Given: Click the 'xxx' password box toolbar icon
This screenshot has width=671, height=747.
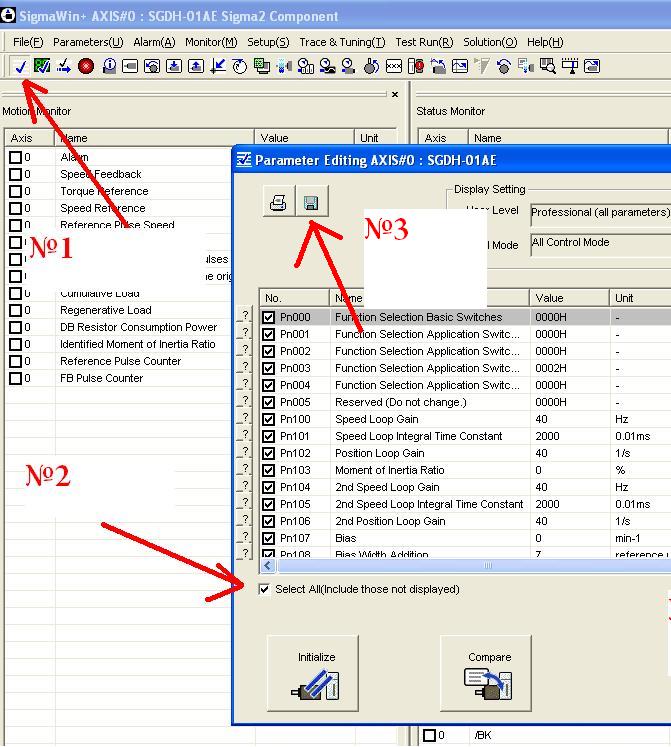Looking at the screenshot, I should 394,66.
